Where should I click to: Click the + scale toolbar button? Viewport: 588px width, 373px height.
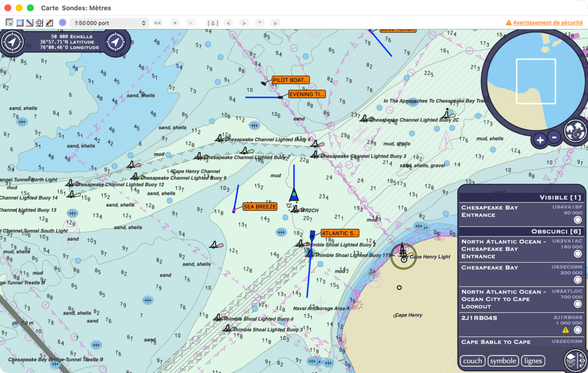(x=175, y=23)
